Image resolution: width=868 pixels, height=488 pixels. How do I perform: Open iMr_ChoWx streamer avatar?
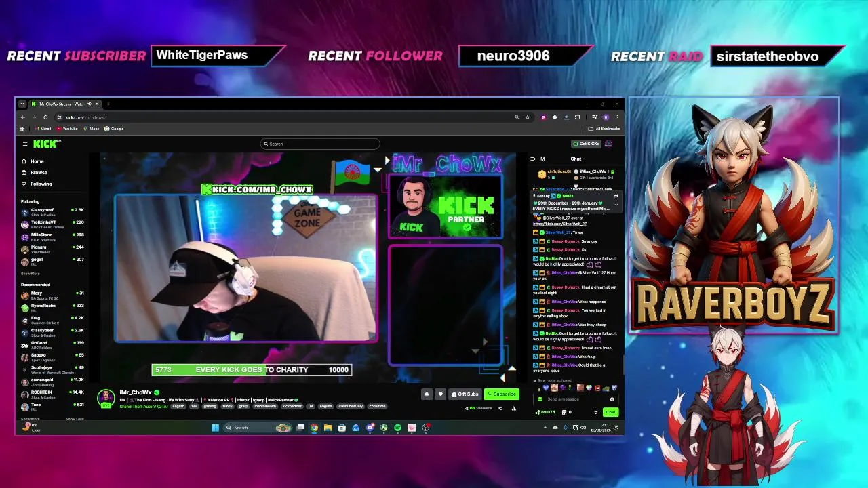(105, 397)
